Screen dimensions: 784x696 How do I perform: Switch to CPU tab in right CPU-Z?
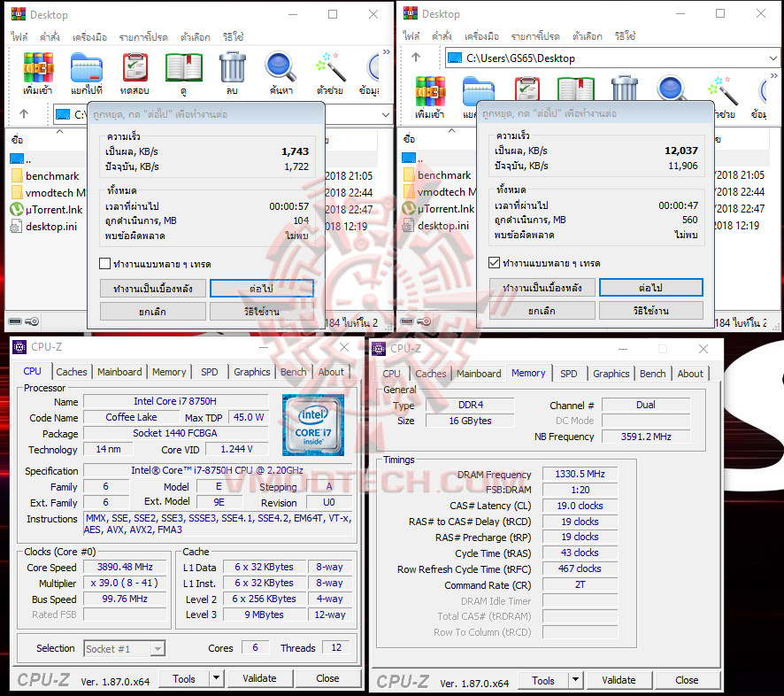391,374
